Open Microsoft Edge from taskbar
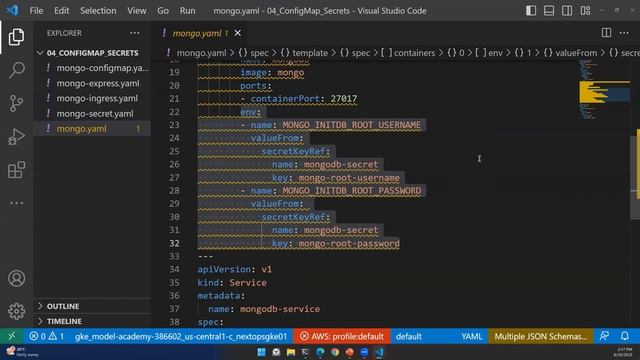This screenshot has height=360, width=640. [320, 352]
